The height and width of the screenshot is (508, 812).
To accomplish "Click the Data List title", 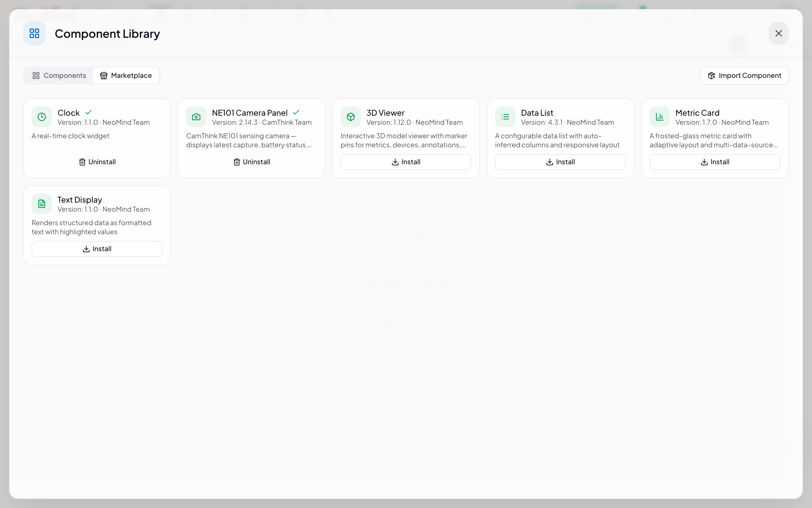I will (x=537, y=113).
